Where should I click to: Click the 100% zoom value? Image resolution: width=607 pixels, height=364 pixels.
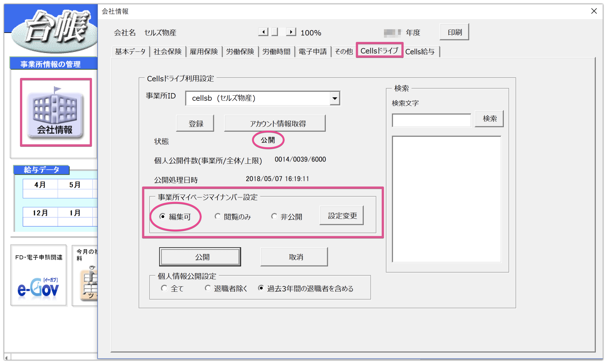click(311, 33)
